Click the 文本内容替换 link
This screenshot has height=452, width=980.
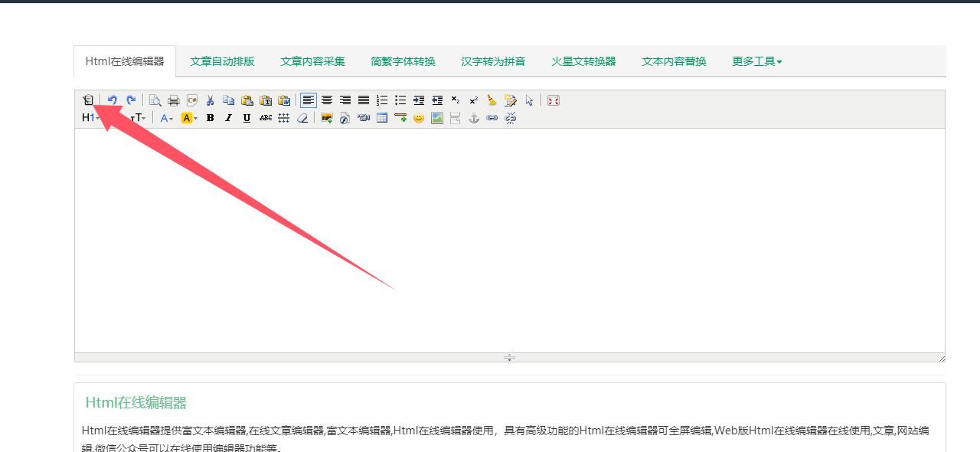coord(673,61)
